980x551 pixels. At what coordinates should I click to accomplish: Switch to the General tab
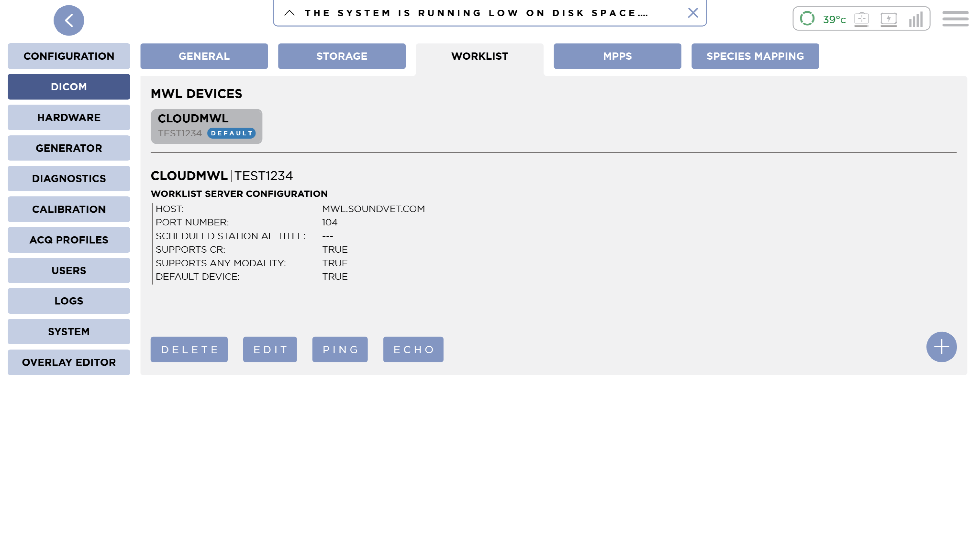pos(204,56)
